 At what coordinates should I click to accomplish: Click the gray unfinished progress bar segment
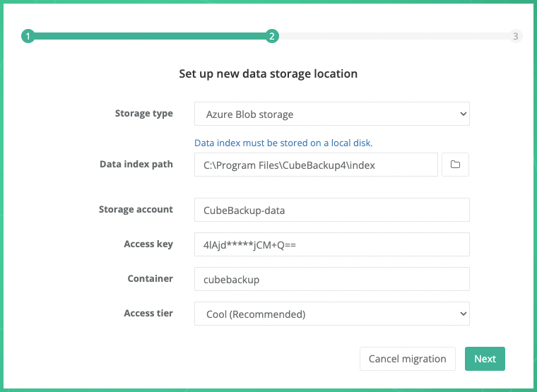tap(394, 36)
